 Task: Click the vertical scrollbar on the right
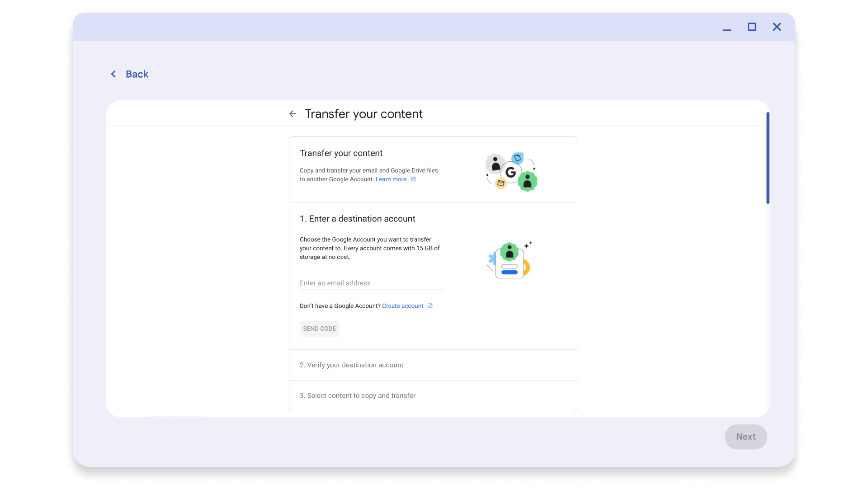(767, 158)
